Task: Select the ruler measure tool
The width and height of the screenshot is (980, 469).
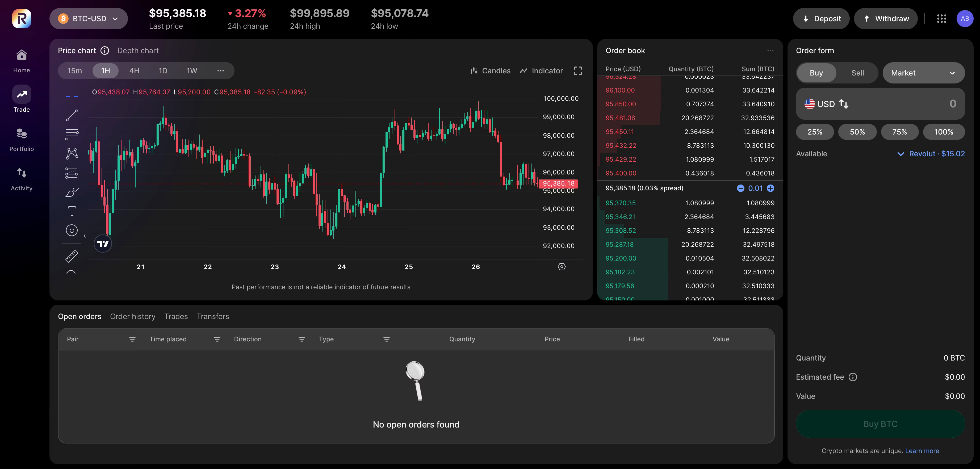Action: coord(72,256)
